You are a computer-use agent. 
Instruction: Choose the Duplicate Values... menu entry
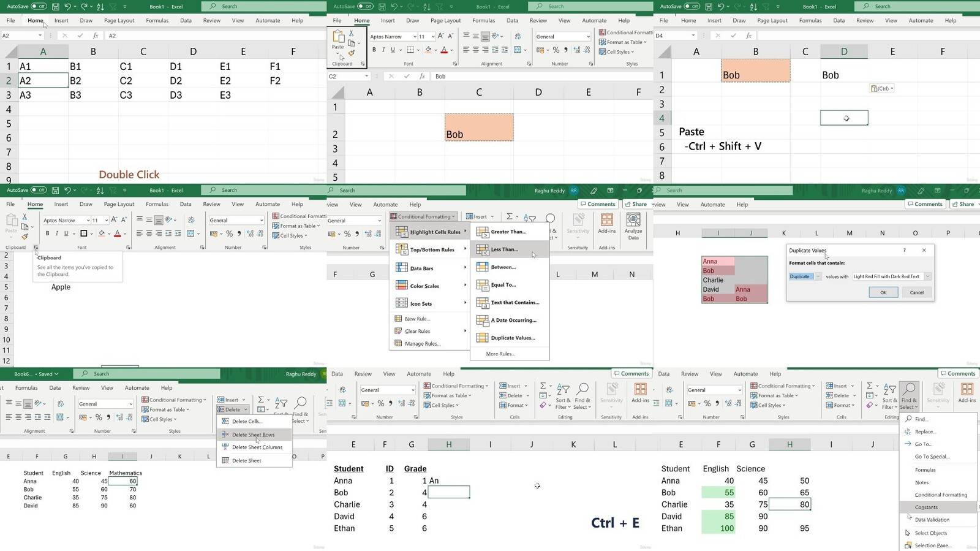point(510,338)
